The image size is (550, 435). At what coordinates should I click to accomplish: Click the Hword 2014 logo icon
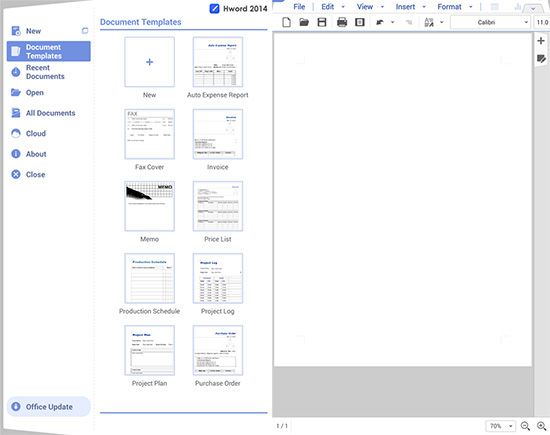click(x=214, y=8)
